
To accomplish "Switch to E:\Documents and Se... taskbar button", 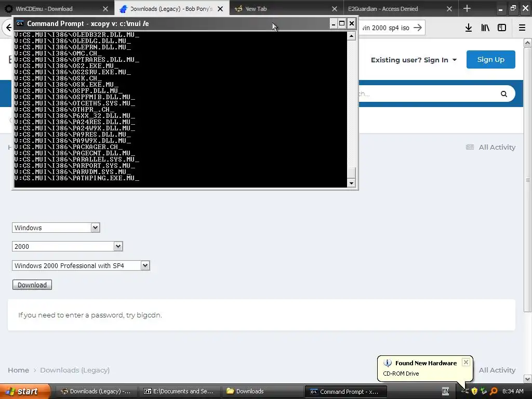I will (x=179, y=391).
